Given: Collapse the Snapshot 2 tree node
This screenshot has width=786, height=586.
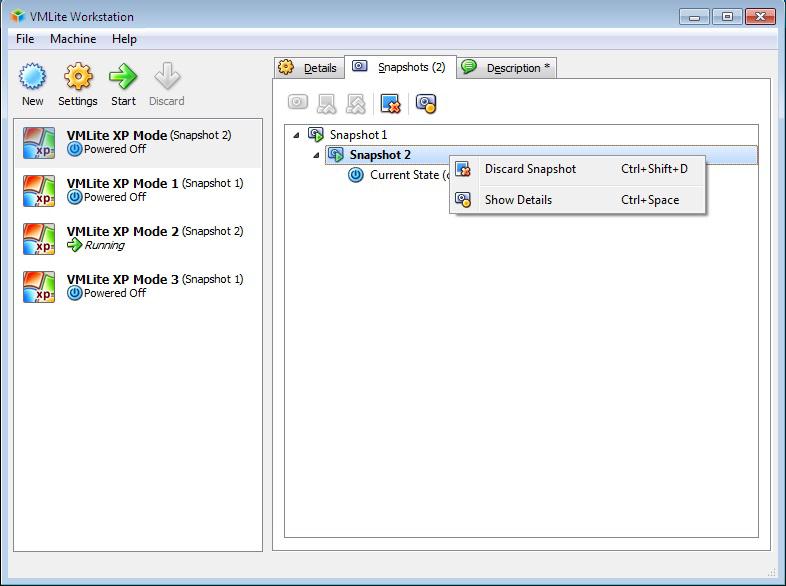Looking at the screenshot, I should 316,155.
